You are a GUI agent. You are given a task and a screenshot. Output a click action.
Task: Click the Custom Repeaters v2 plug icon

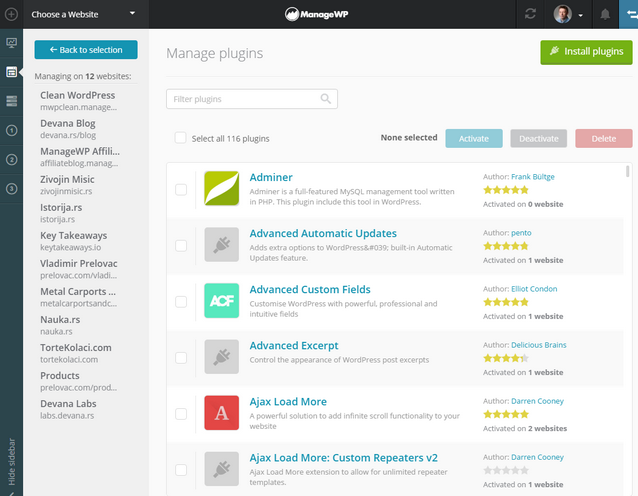point(222,469)
